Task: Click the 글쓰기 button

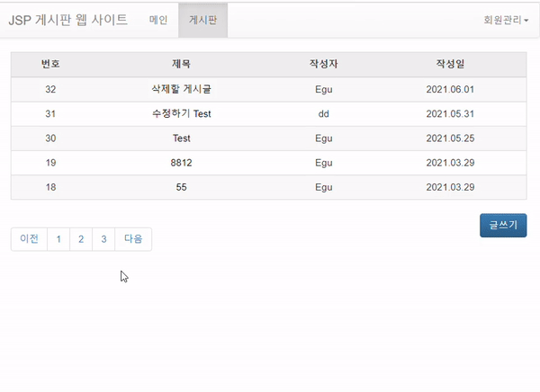Action: click(x=503, y=225)
